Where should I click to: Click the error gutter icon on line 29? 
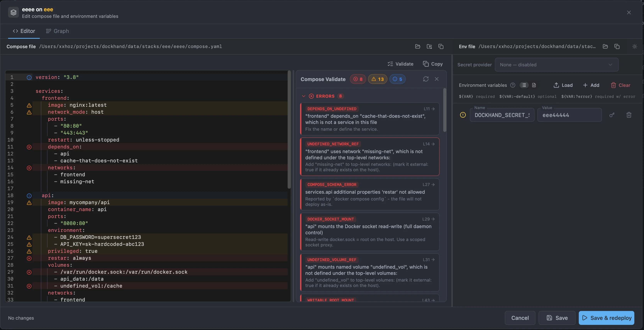[x=29, y=272]
